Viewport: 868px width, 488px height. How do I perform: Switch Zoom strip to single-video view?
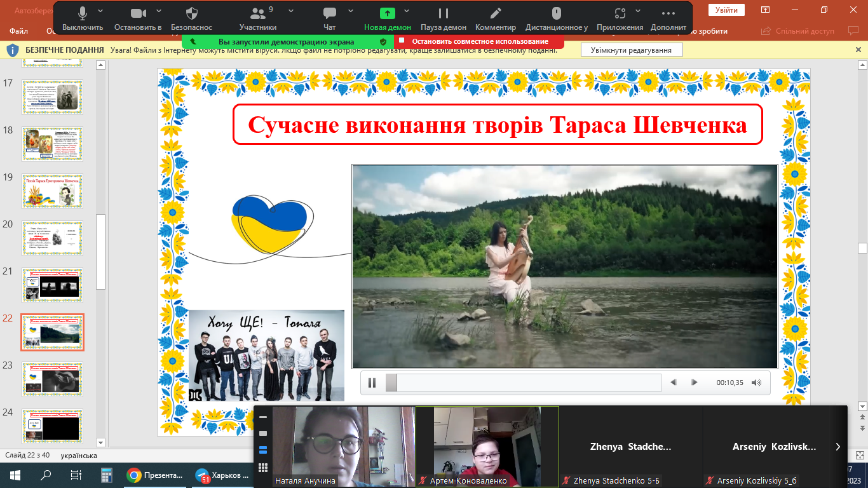point(263,433)
